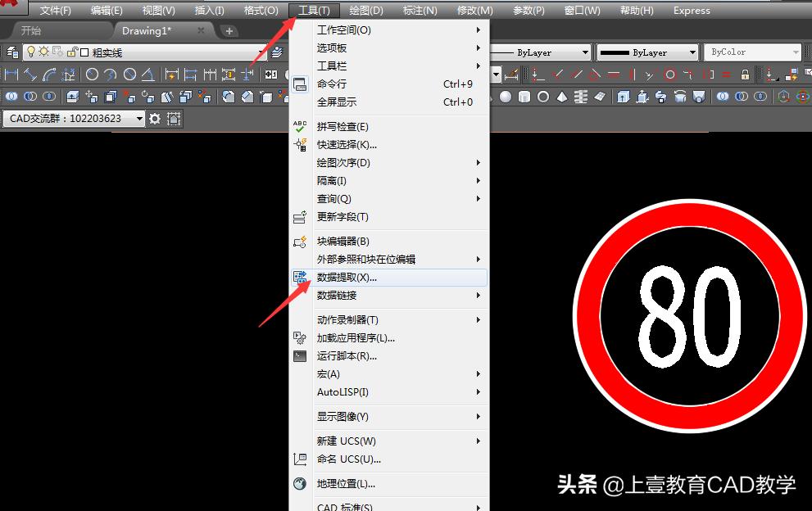Select the Arc Length dimension tool
Screen dimensions: 812x511
[x=49, y=75]
